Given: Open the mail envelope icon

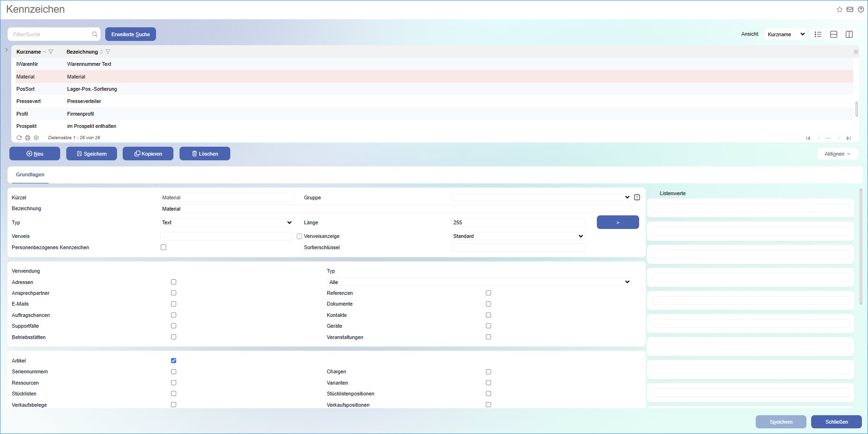Looking at the screenshot, I should pos(850,9).
